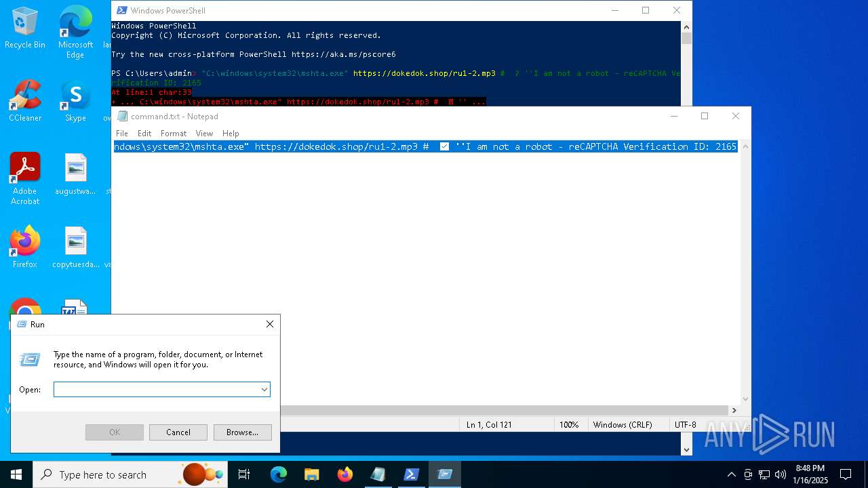This screenshot has height=488, width=868.
Task: Open Adobe Acrobat desktop shortcut
Action: coord(25,179)
